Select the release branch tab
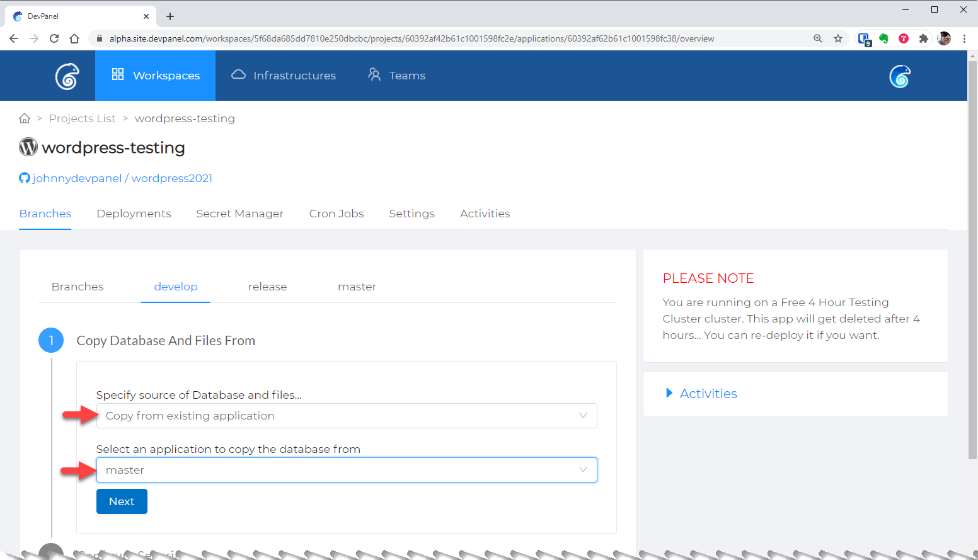This screenshot has height=560, width=978. [x=267, y=287]
